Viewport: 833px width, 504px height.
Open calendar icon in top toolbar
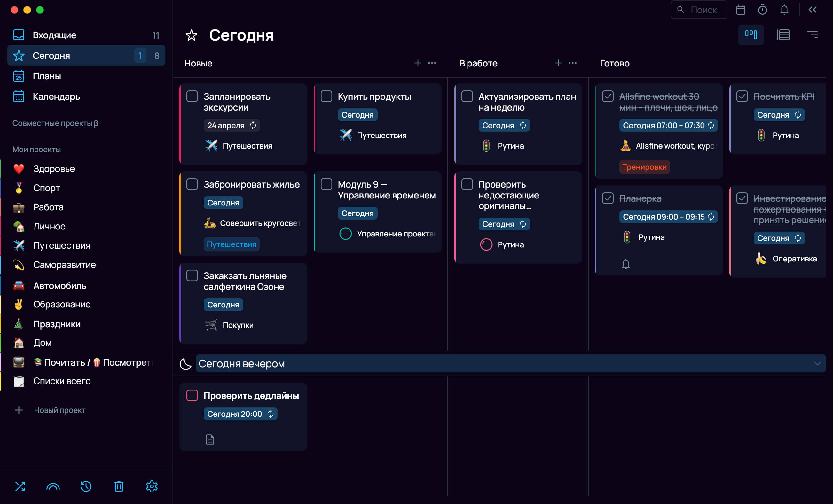pyautogui.click(x=740, y=10)
